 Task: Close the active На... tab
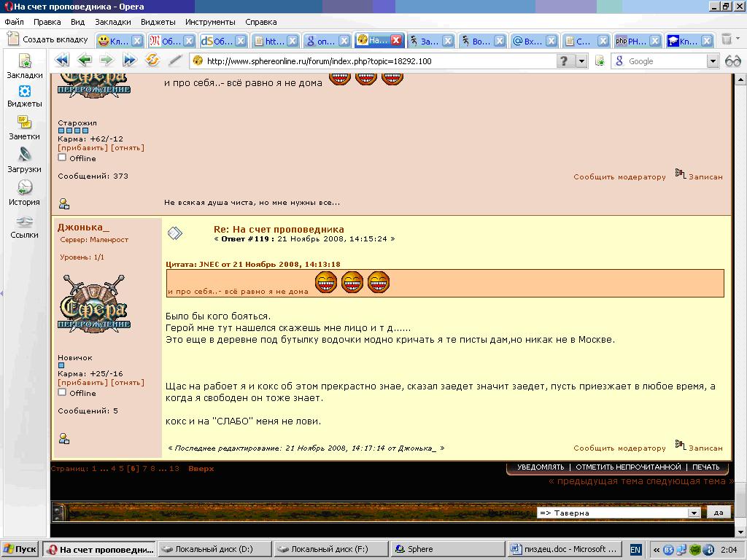point(396,41)
